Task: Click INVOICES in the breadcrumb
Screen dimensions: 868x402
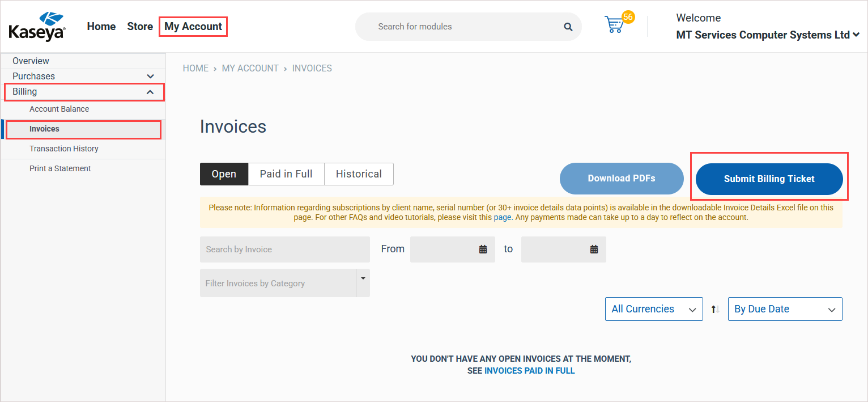Action: [x=312, y=68]
